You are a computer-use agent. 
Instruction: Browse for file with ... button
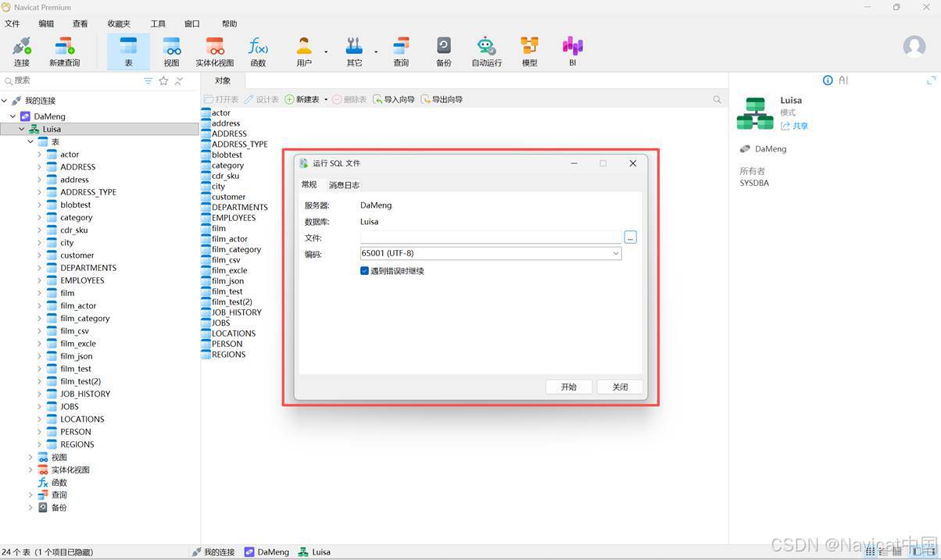pos(631,237)
